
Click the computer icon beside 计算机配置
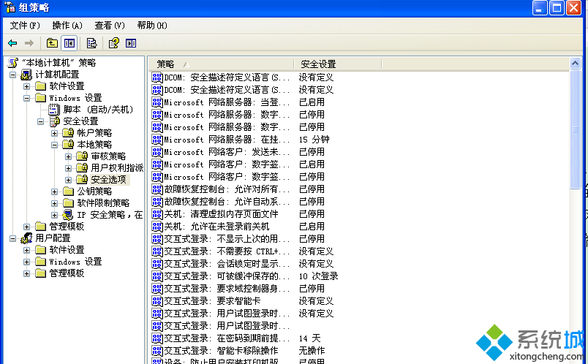(x=26, y=75)
